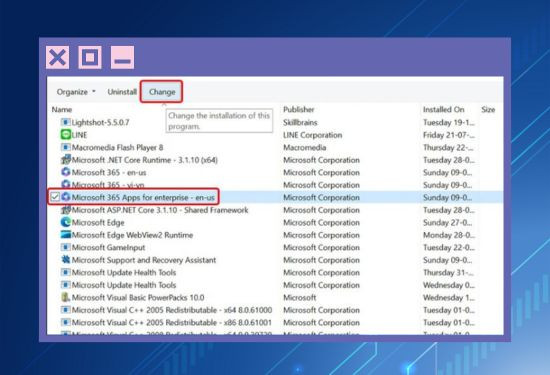Click the Update Health Tools icon dated Thursday
Viewport: 550px width, 375px height.
coord(66,272)
